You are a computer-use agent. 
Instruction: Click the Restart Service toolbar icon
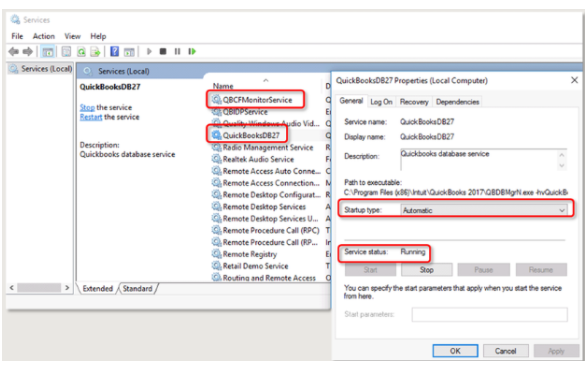point(192,51)
